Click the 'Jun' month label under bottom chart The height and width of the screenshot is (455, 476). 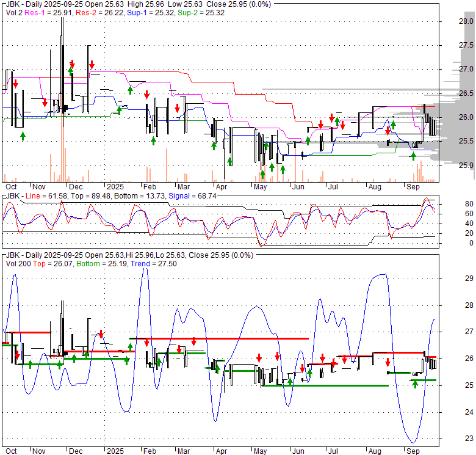[298, 451]
